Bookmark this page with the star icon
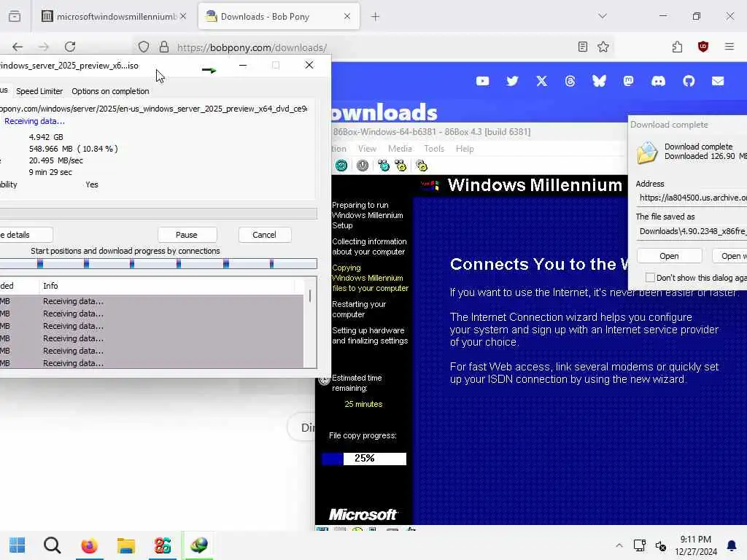Image resolution: width=747 pixels, height=560 pixels. point(603,47)
